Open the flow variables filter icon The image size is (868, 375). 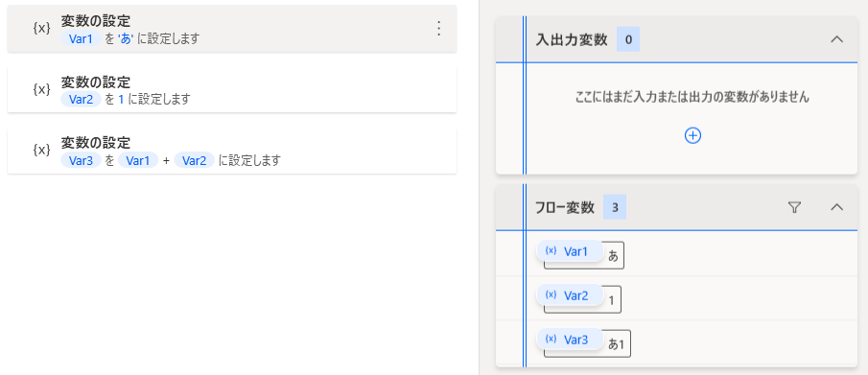pos(794,208)
